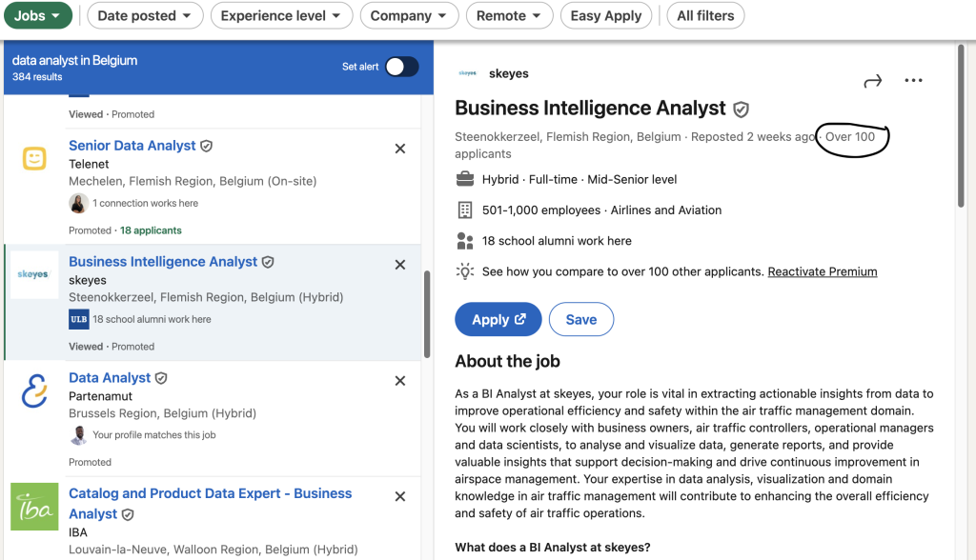
Task: Click the Partenamut company logo
Action: (x=34, y=390)
